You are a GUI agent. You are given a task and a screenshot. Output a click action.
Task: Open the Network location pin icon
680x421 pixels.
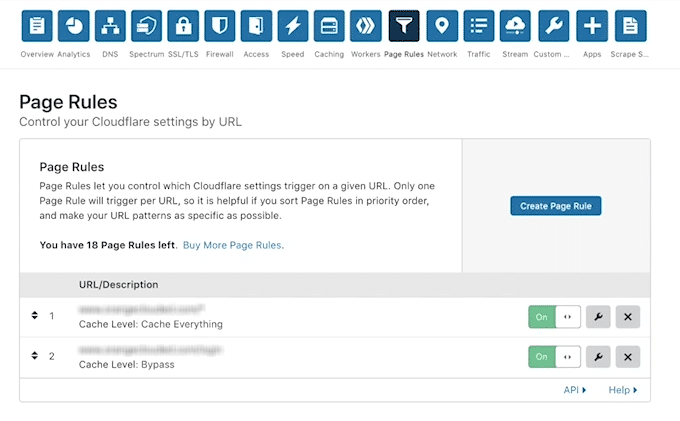pyautogui.click(x=442, y=26)
